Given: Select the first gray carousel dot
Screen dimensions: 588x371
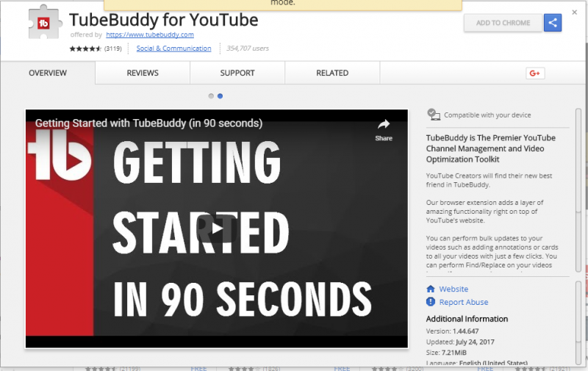Looking at the screenshot, I should click(x=211, y=96).
